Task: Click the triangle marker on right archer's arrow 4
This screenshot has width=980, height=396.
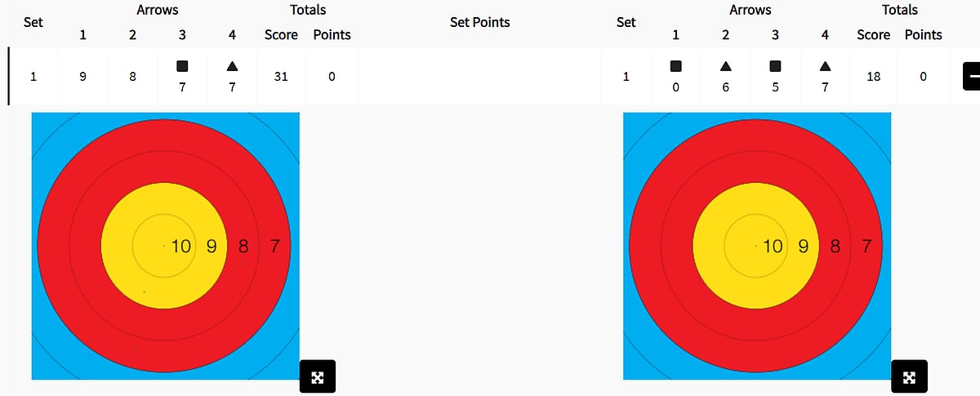Action: coord(825,66)
